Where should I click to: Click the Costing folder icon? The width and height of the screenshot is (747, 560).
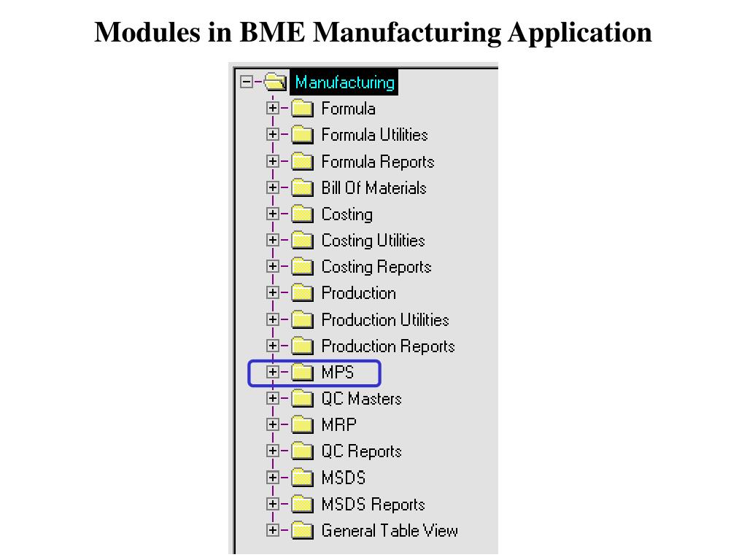point(302,214)
